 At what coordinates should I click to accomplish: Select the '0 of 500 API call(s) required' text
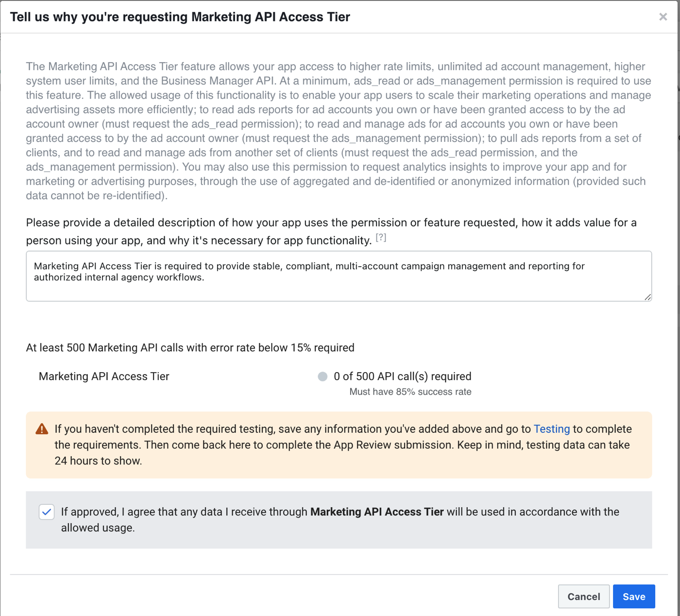[x=403, y=376]
